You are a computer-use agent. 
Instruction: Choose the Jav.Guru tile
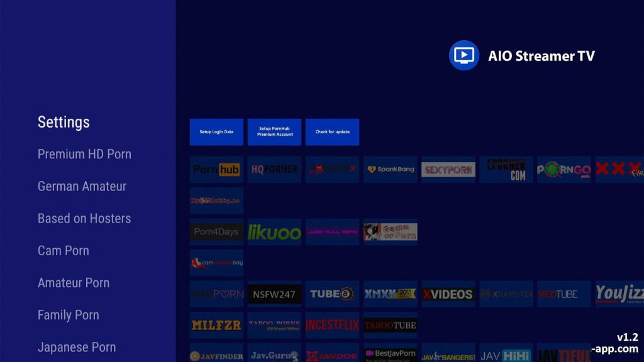[x=274, y=353]
